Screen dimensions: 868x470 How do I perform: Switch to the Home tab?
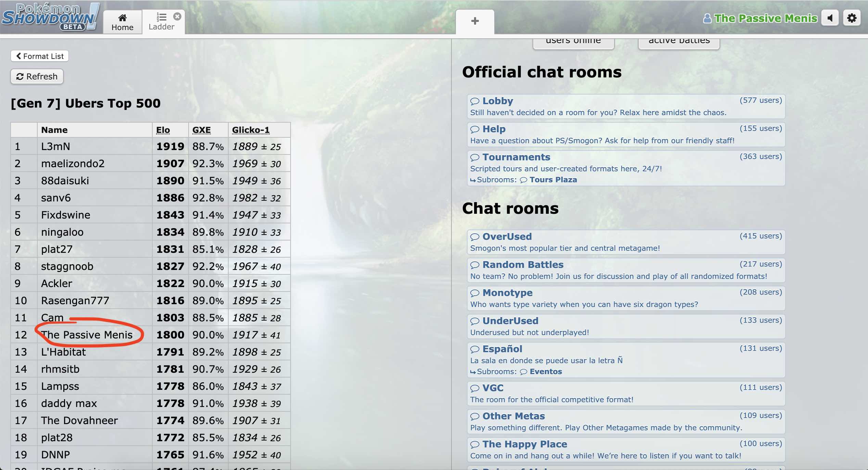pyautogui.click(x=123, y=22)
